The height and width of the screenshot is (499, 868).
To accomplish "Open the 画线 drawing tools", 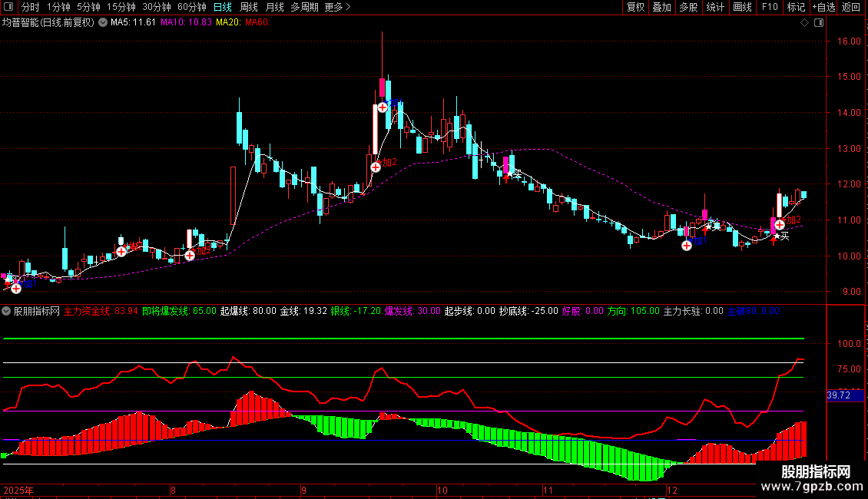I will coord(743,8).
